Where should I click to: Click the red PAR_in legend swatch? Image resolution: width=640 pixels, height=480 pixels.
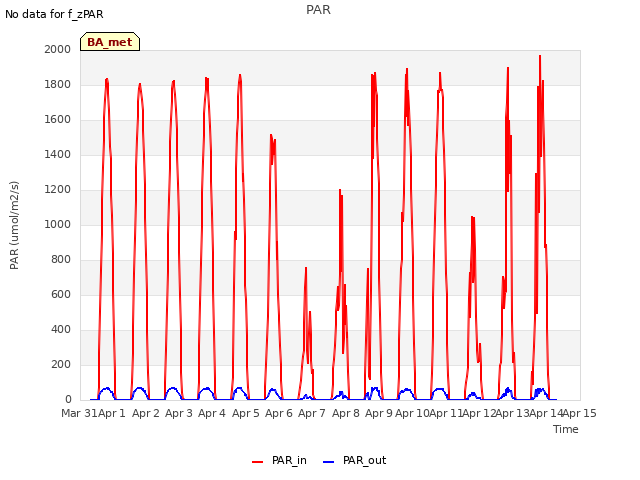pos(258,462)
